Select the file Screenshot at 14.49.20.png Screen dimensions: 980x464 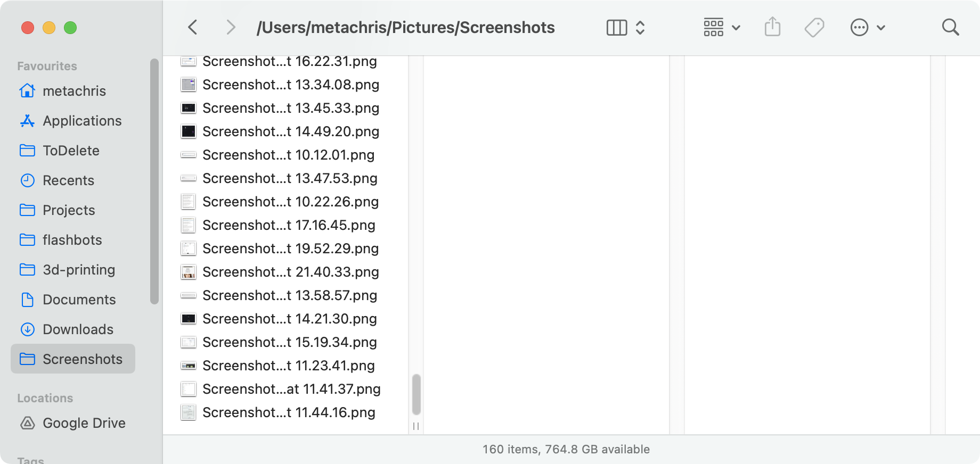click(291, 131)
